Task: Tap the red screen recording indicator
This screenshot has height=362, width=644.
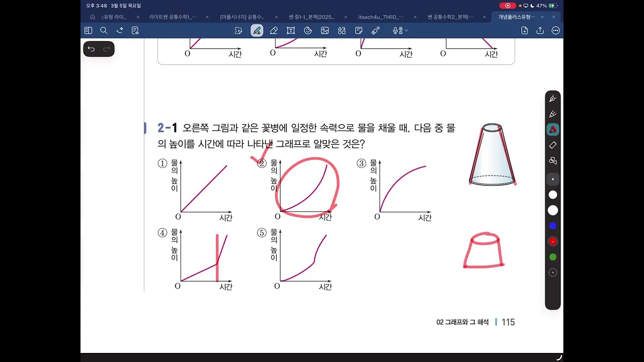Action: coord(507,6)
